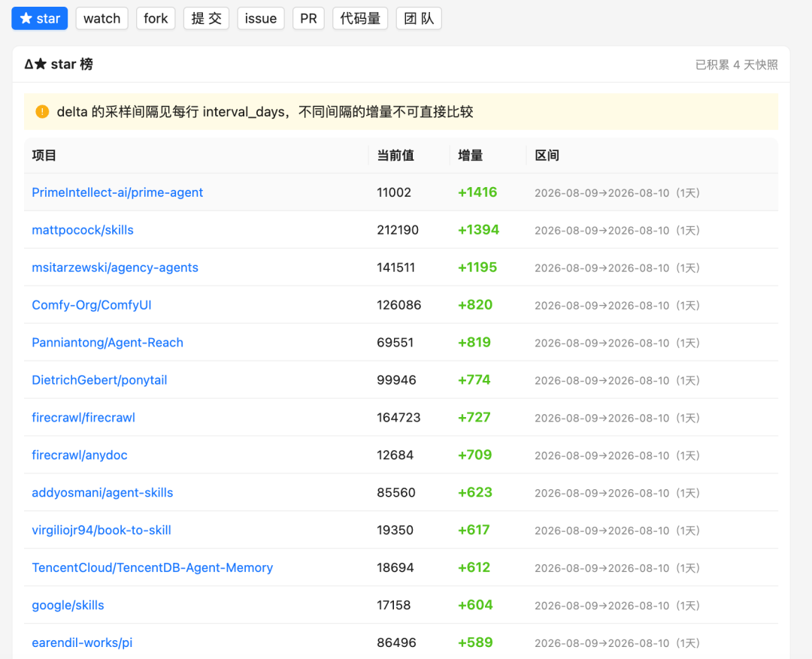The width and height of the screenshot is (812, 659).
Task: Open Panniantong/Agent-Reach link
Action: pos(108,343)
